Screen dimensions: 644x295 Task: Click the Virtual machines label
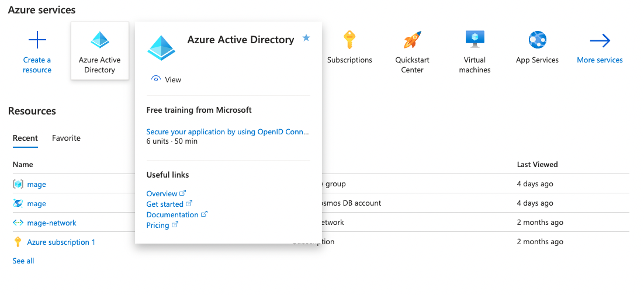475,65
